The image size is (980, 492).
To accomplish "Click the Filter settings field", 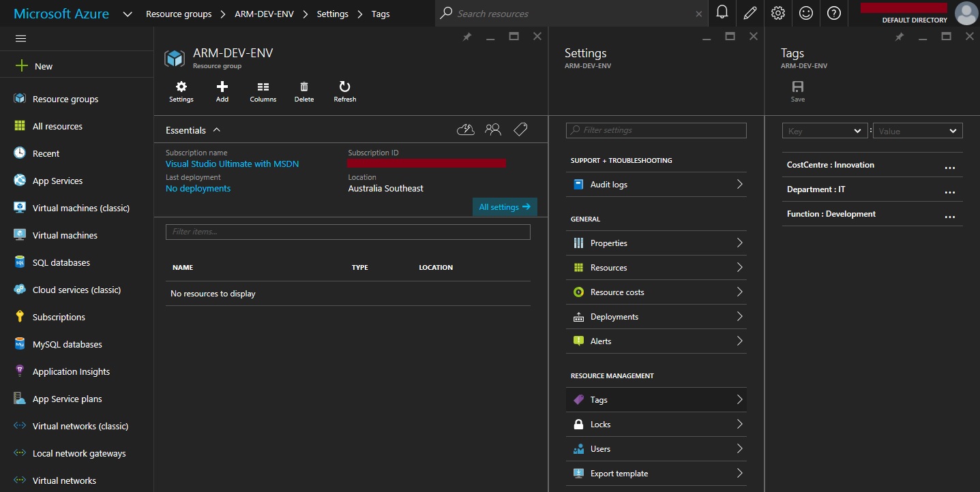I will pyautogui.click(x=656, y=130).
